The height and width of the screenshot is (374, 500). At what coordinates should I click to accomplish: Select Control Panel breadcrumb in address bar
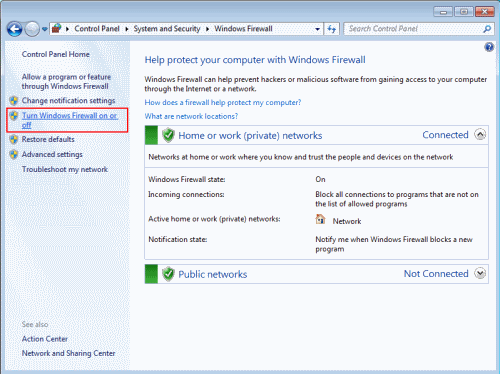[97, 29]
